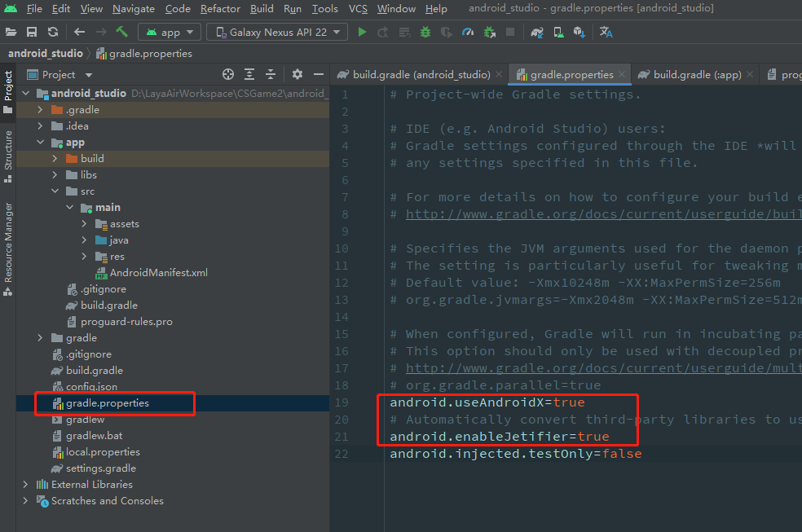Viewport: 802px width, 532px height.
Task: Open the app run configuration dropdown
Action: point(170,33)
